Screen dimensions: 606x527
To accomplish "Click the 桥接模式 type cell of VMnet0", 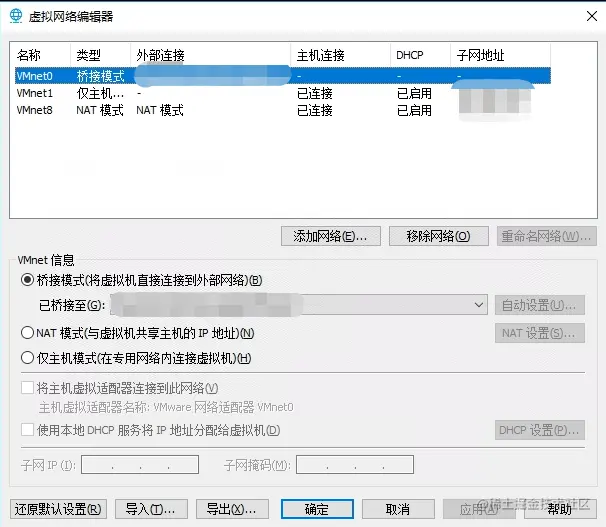I will click(x=100, y=76).
